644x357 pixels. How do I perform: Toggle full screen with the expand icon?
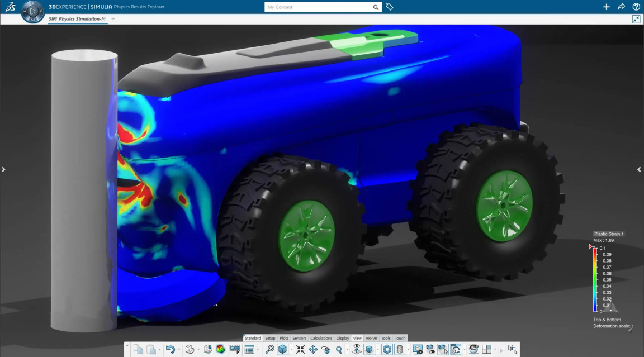tap(636, 19)
